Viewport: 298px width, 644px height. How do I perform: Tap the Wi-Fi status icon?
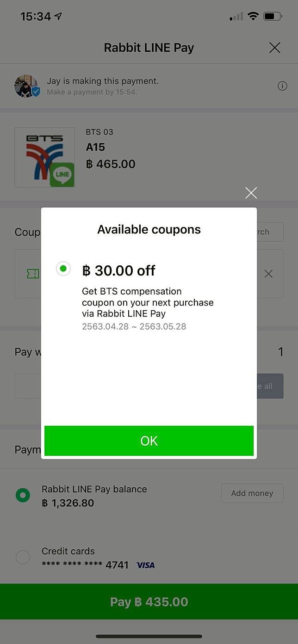pos(253,16)
